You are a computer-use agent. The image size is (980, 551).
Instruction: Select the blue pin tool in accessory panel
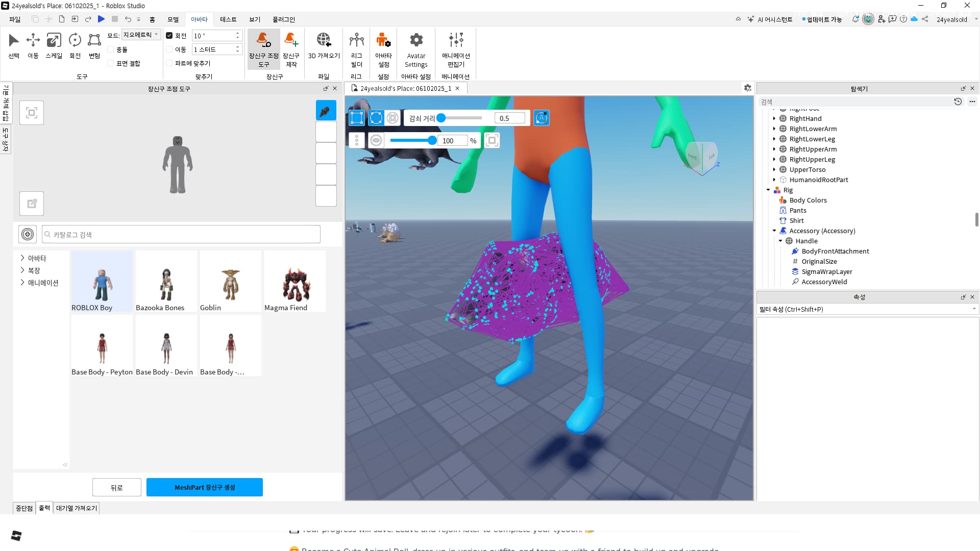(x=326, y=111)
